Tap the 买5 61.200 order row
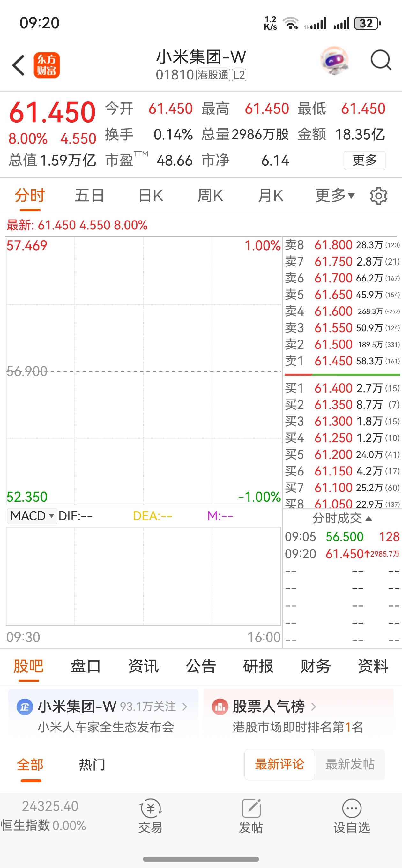This screenshot has width=402, height=868. (x=342, y=454)
